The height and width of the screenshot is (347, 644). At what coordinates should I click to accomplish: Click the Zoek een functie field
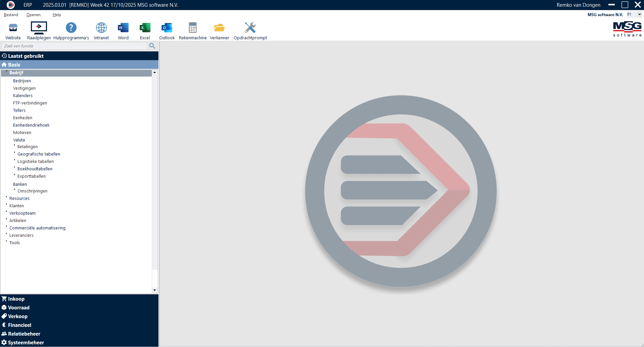pos(74,46)
